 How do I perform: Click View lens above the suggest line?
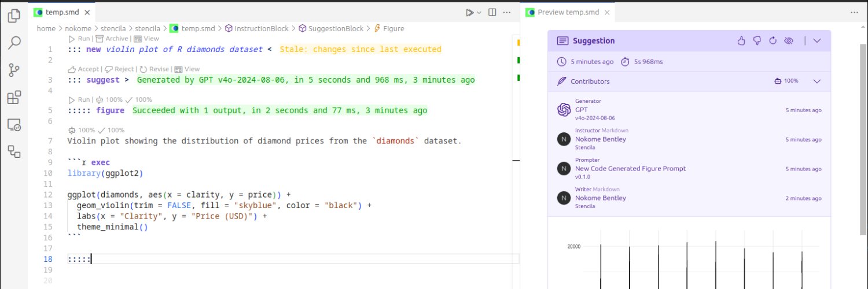[x=187, y=69]
